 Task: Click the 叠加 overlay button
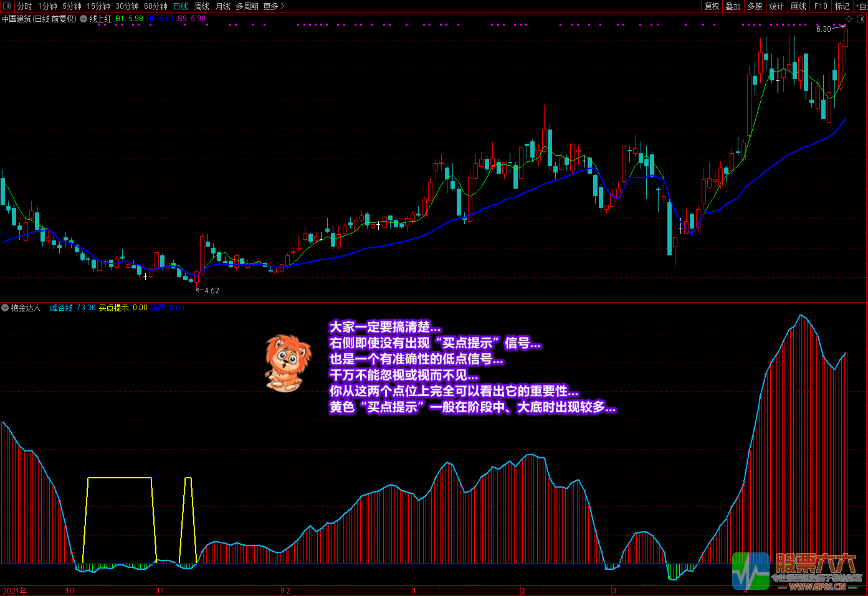click(x=733, y=6)
